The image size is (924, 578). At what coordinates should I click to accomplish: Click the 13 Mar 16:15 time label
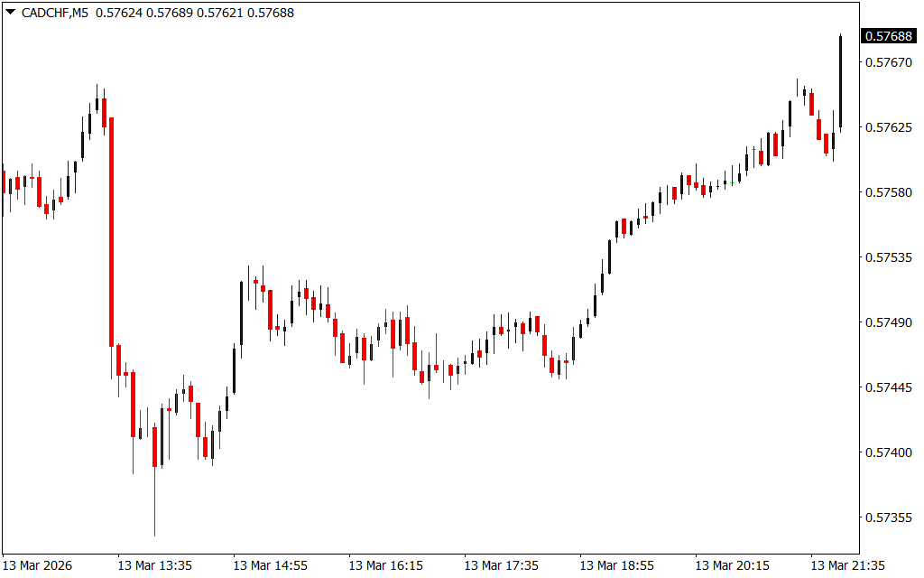point(385,565)
